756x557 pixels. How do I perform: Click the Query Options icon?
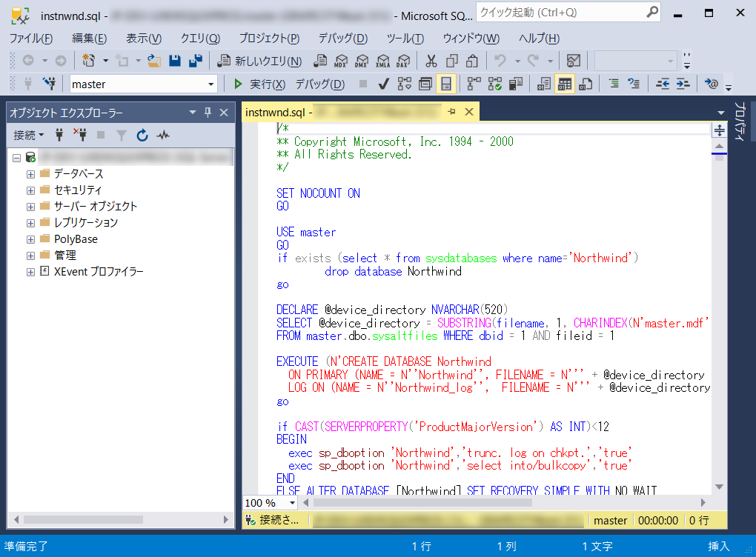pos(425,84)
